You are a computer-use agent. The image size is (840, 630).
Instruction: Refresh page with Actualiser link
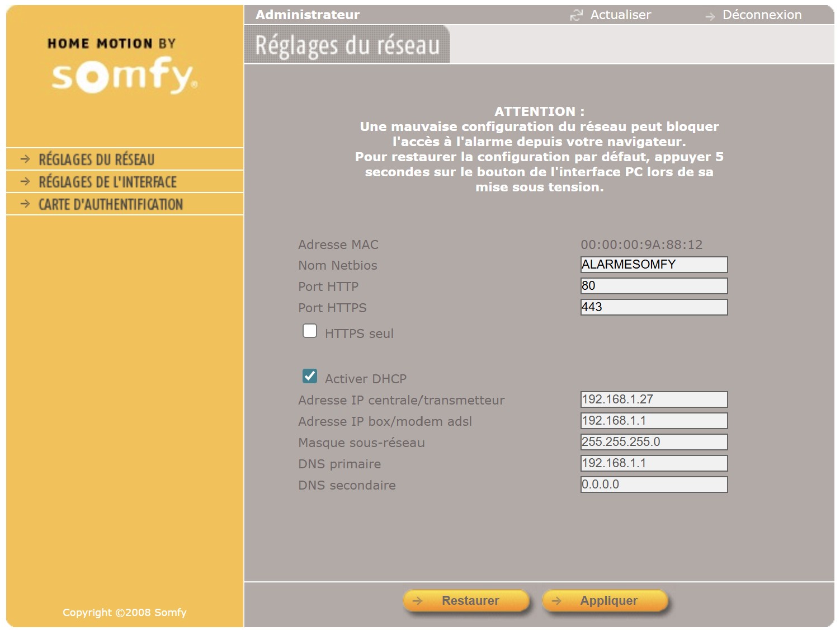pos(620,15)
